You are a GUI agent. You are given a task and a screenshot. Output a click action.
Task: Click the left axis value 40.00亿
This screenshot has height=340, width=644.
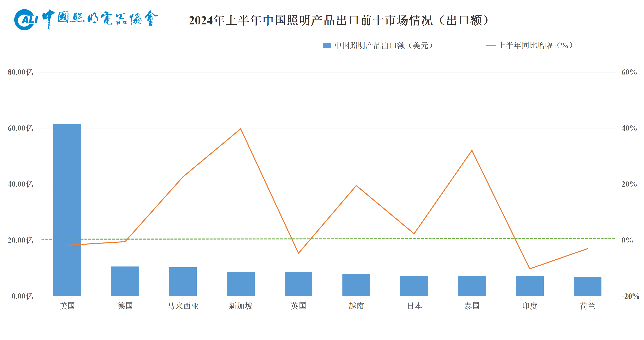[20, 184]
